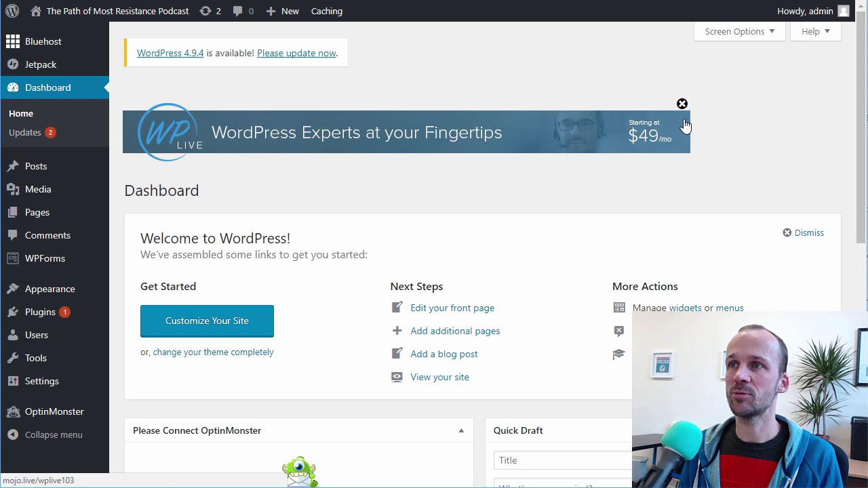868x488 pixels.
Task: Click the Appearance paintbrush icon
Action: 13,289
